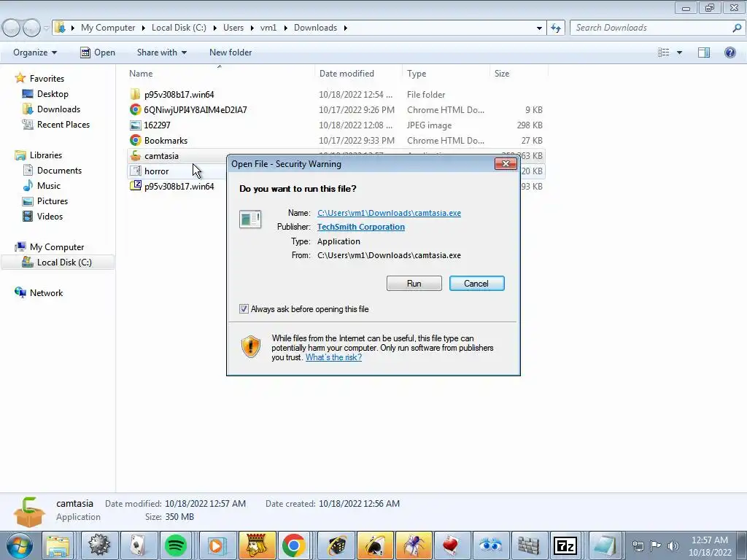Image resolution: width=747 pixels, height=560 pixels.
Task: Expand the arrow after vm1 breadcrumb
Action: tap(285, 28)
